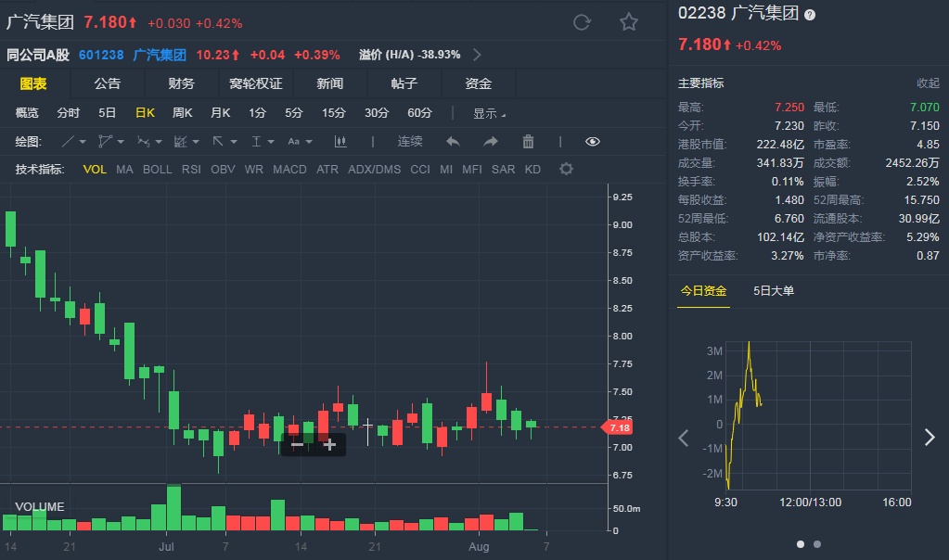Toggle the OBV indicator
This screenshot has width=949, height=560.
click(223, 170)
